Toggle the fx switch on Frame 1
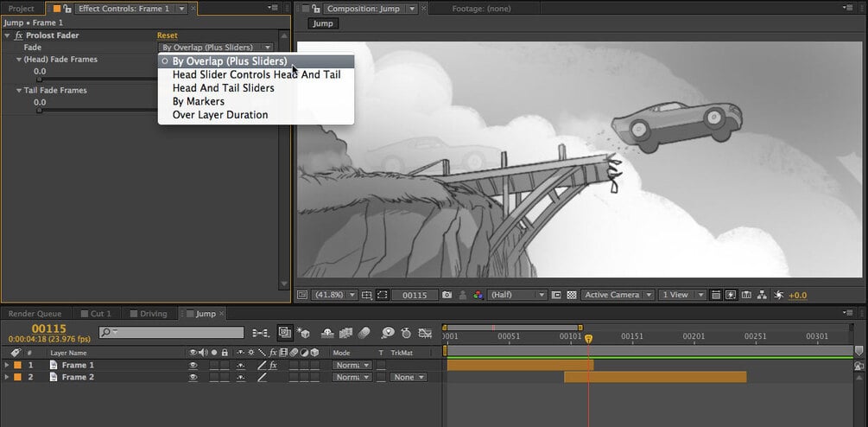 pyautogui.click(x=273, y=365)
